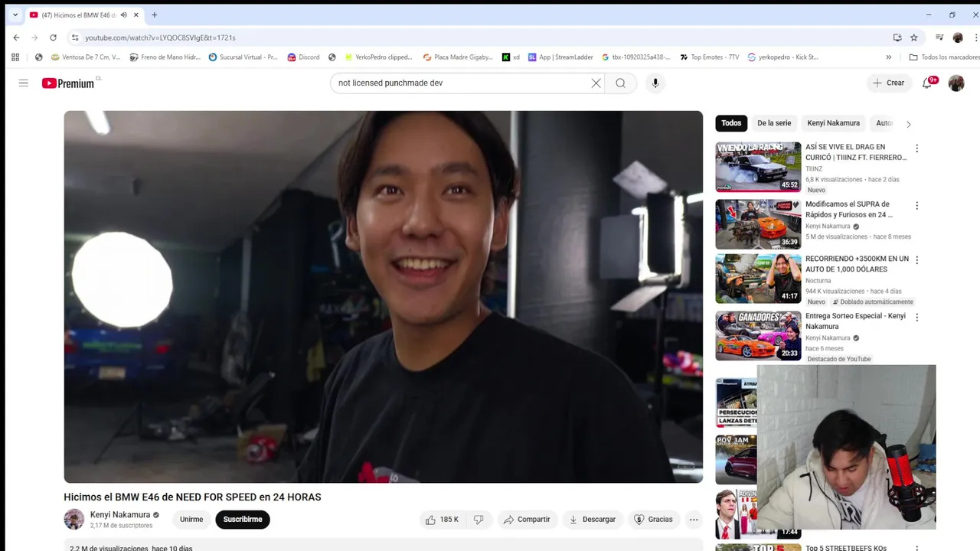Download the video with Descargar
This screenshot has height=551, width=980.
click(x=593, y=520)
